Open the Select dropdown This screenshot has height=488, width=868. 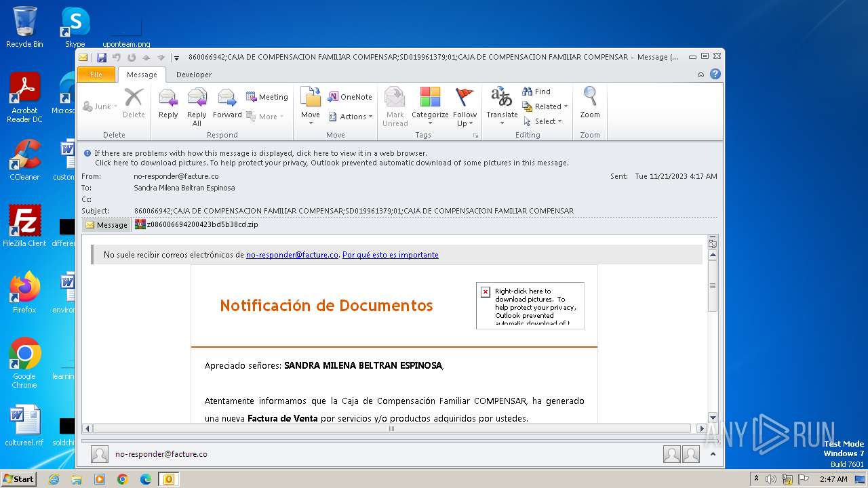click(x=542, y=121)
